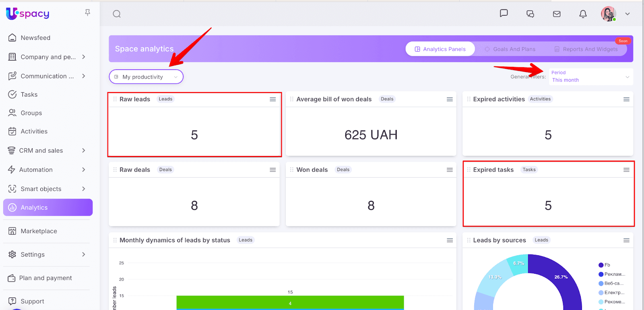This screenshot has height=310, width=644.
Task: Open the Average bill of won deals menu
Action: (450, 99)
